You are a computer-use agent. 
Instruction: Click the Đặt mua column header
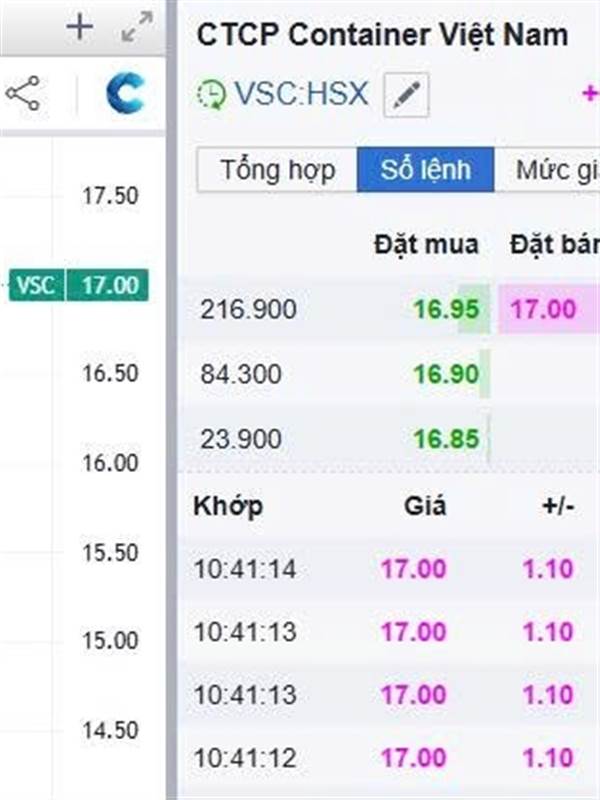pos(426,244)
